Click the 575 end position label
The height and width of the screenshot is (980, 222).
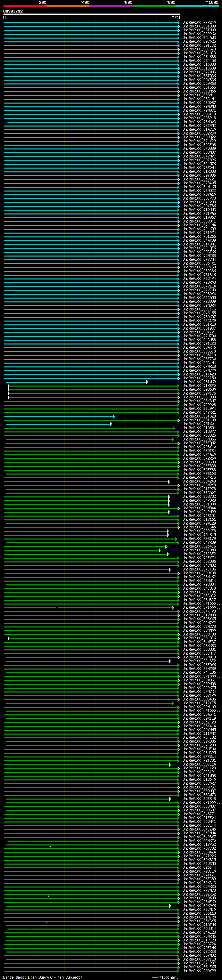tap(175, 17)
